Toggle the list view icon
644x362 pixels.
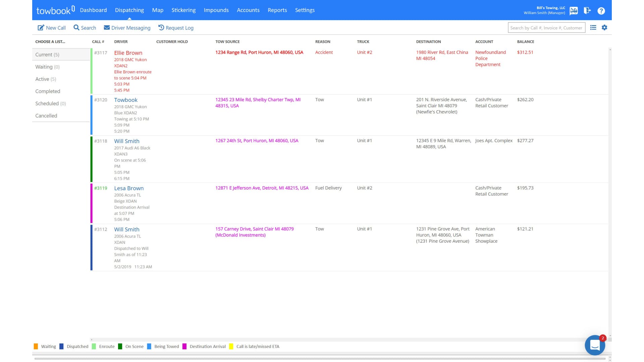click(593, 28)
